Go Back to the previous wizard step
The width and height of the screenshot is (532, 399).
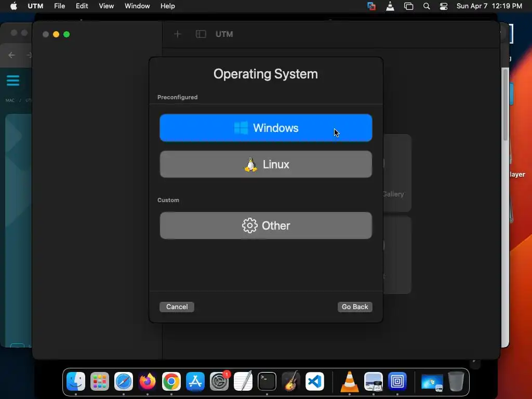coord(355,307)
